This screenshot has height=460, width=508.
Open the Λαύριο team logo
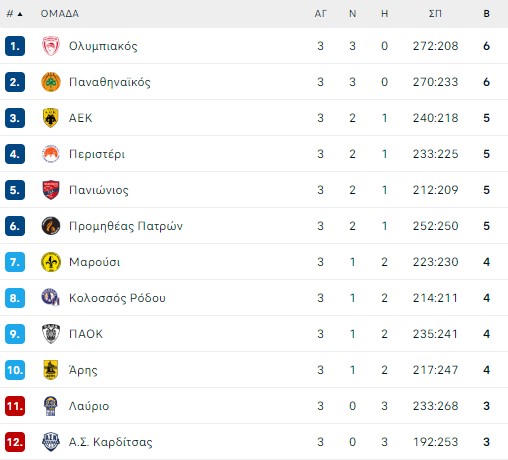point(51,406)
